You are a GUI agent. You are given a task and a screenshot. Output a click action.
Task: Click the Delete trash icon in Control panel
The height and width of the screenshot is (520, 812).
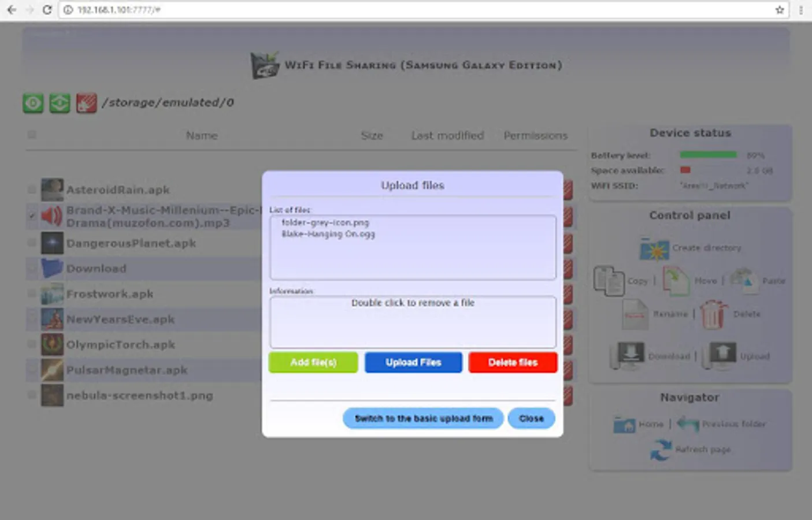(714, 314)
